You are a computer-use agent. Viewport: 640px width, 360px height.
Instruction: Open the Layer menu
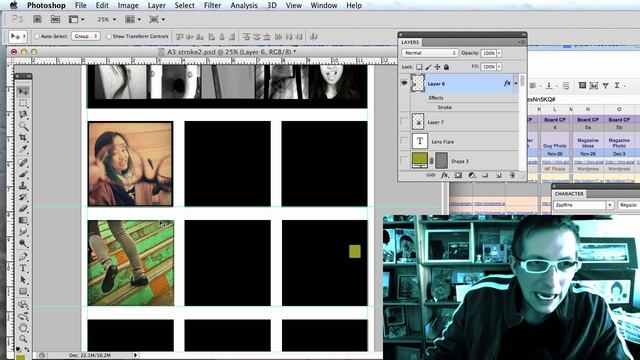(x=156, y=5)
